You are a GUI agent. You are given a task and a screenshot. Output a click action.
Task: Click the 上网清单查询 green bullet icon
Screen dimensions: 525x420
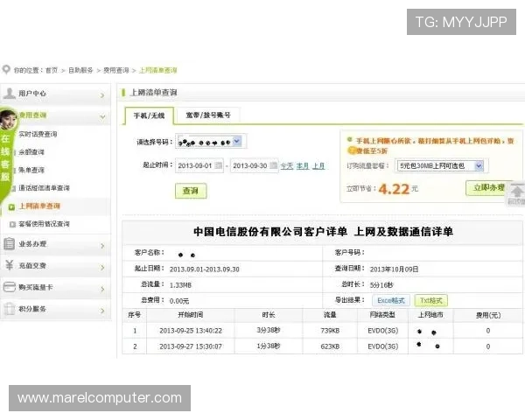(x=11, y=206)
